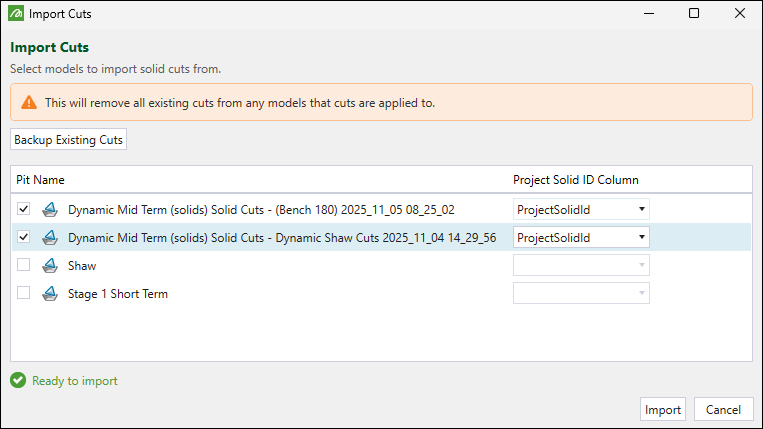Click the app logo in title bar
This screenshot has width=763, height=429.
15,14
